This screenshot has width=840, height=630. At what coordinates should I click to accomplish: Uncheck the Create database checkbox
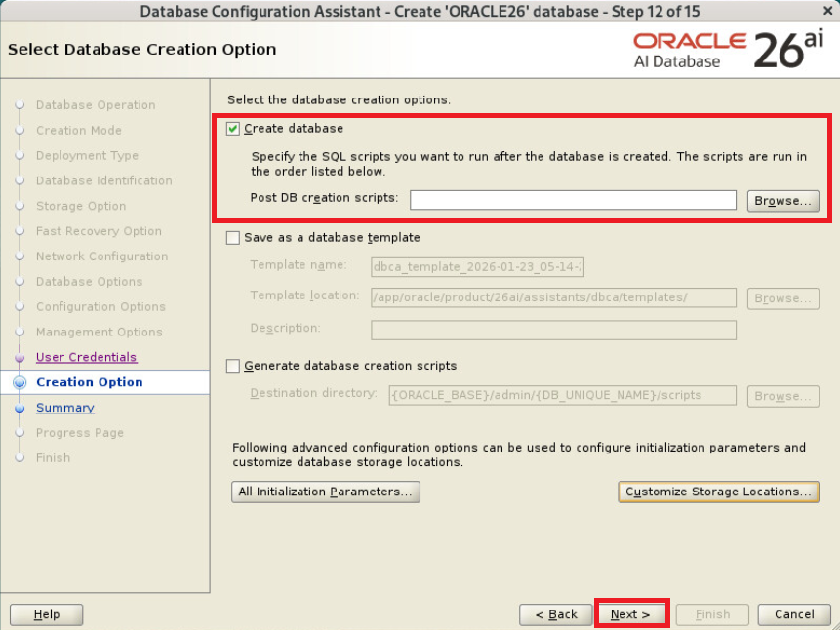tap(232, 129)
